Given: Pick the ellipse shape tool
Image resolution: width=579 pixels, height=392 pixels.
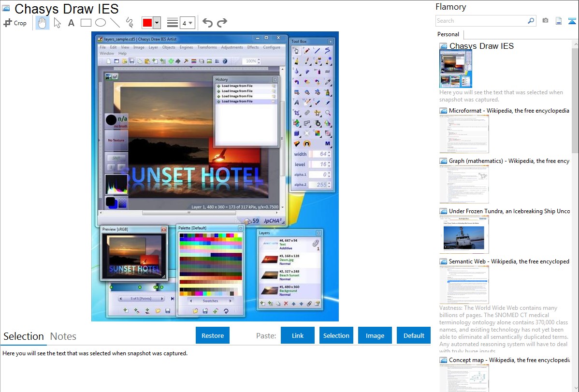Looking at the screenshot, I should (100, 23).
